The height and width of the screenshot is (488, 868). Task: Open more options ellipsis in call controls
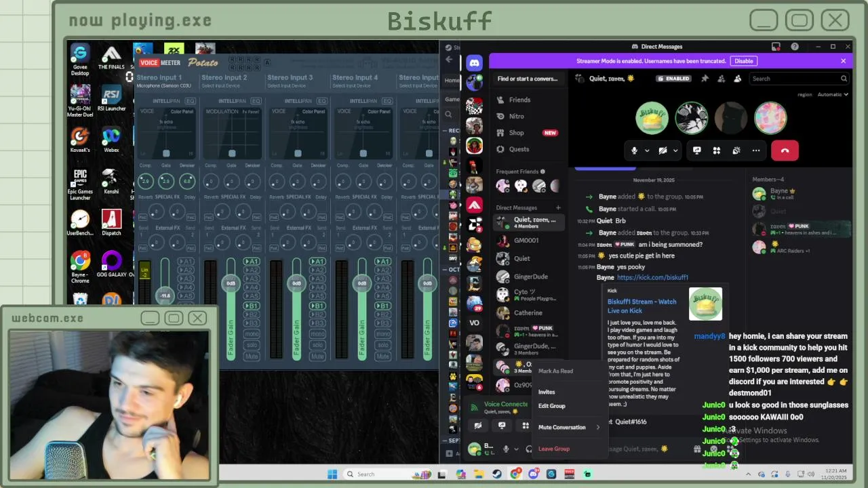pos(755,150)
